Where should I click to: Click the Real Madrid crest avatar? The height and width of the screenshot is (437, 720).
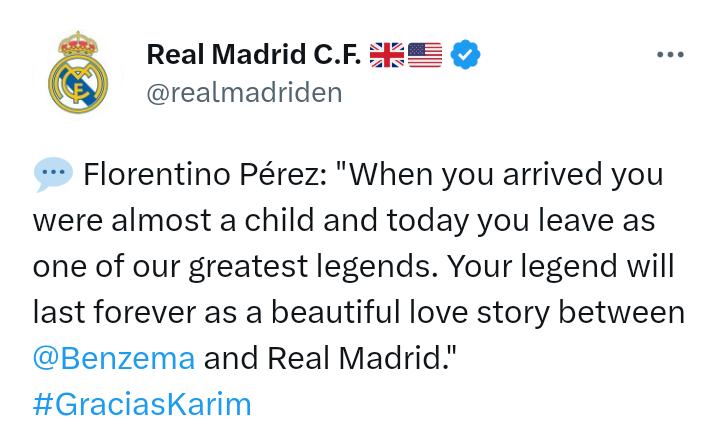(76, 72)
